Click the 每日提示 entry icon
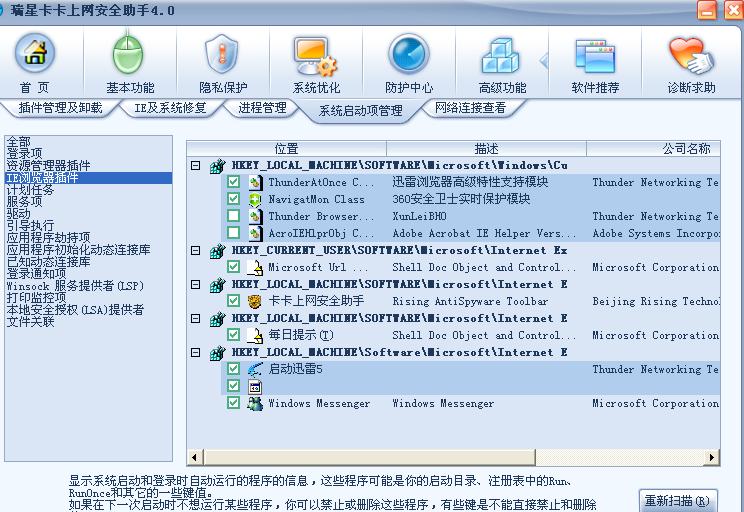 [x=255, y=335]
